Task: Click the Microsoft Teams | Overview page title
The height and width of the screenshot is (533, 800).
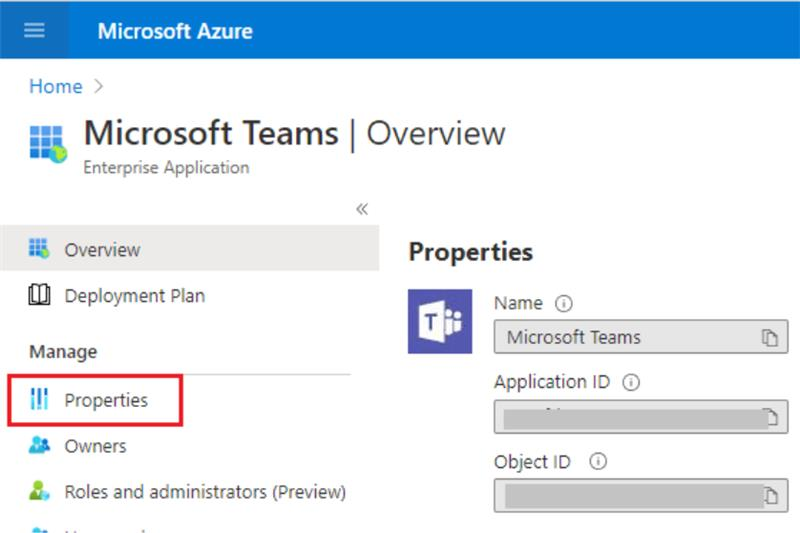Action: pos(294,133)
